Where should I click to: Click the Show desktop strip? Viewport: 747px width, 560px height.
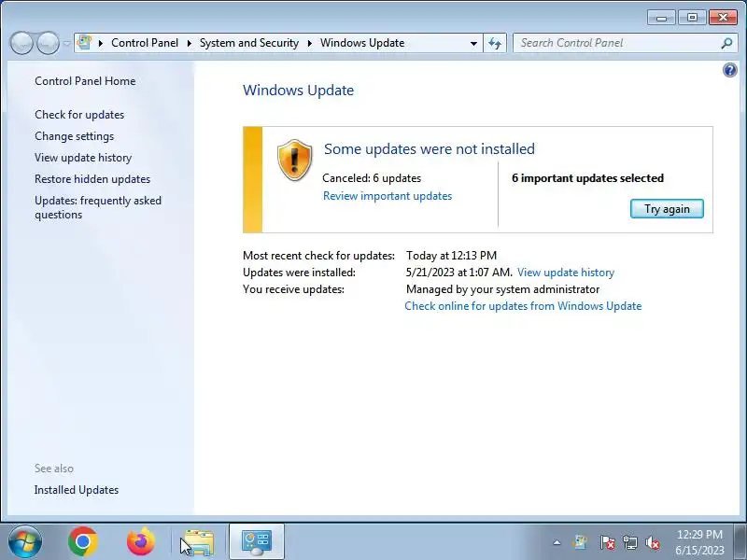pyautogui.click(x=740, y=542)
